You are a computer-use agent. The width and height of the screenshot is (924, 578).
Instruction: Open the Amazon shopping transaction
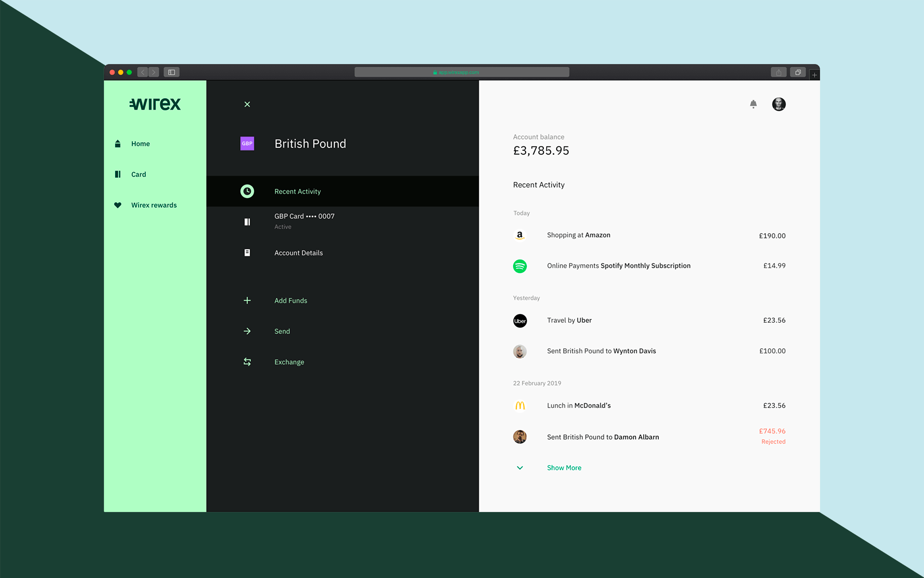point(578,235)
